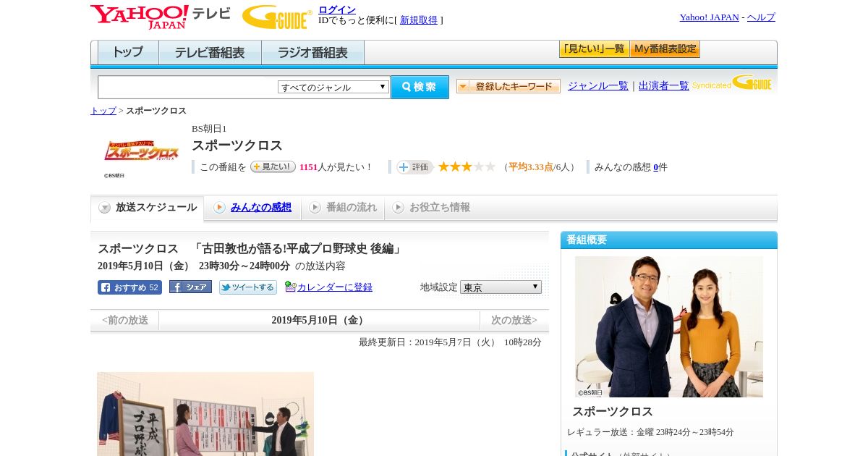Image resolution: width=868 pixels, height=456 pixels.
Task: Open the My番組表設定 button
Action: [x=665, y=49]
